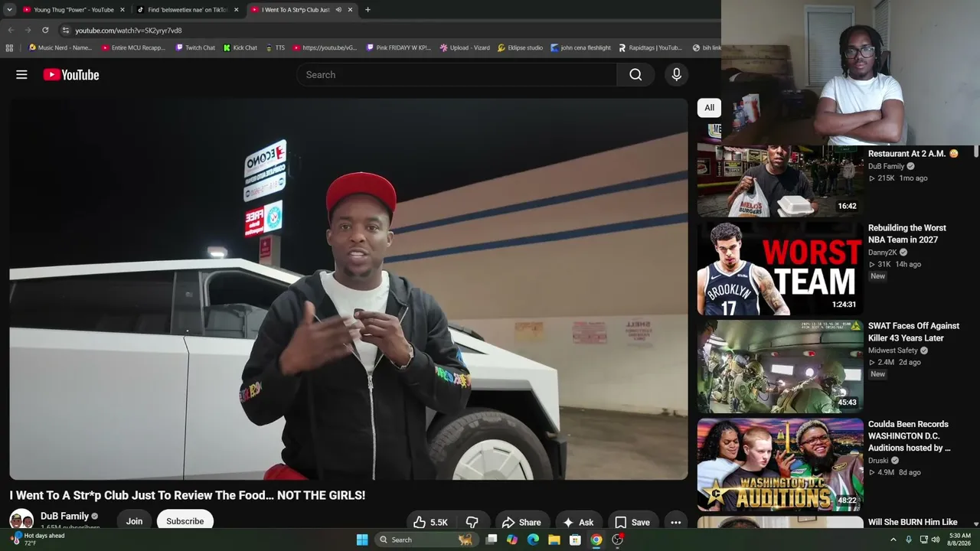Subscribe to the DuB Family channel

185,521
